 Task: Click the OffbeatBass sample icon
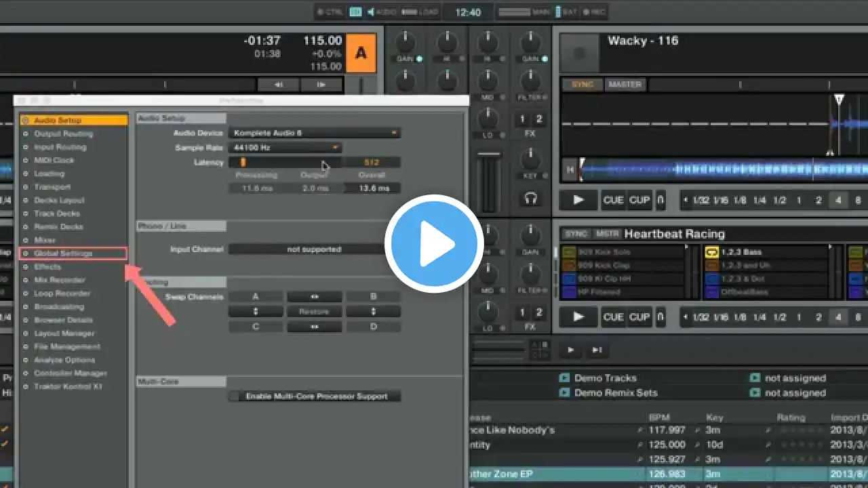click(x=712, y=292)
